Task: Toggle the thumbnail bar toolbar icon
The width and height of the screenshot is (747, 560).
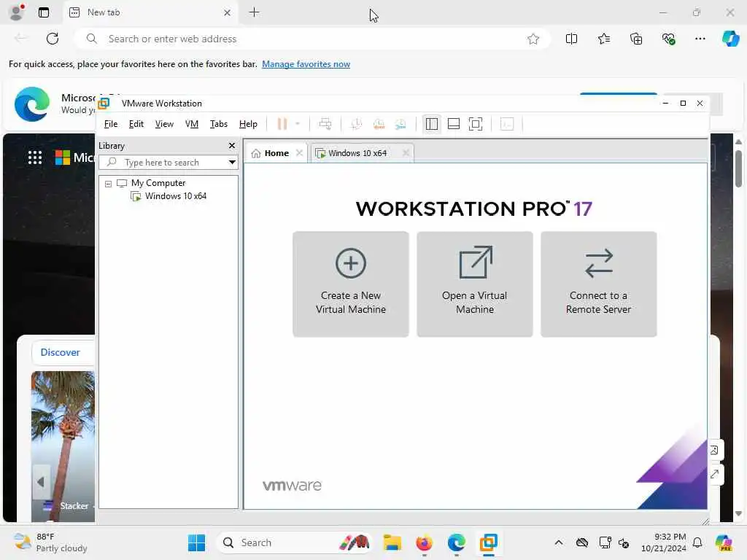Action: [454, 124]
